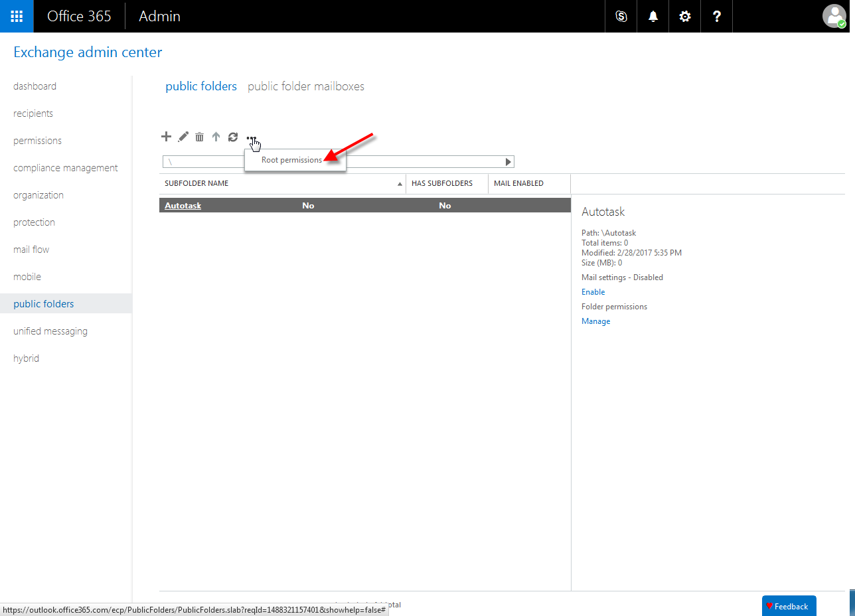The image size is (855, 616).
Task: Open recipients in the left navigation
Action: click(33, 114)
